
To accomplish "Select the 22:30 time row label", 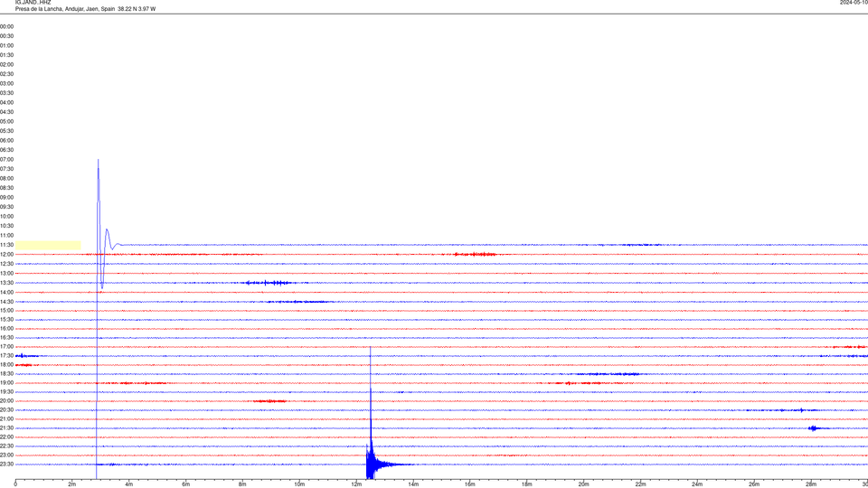I will (6, 446).
